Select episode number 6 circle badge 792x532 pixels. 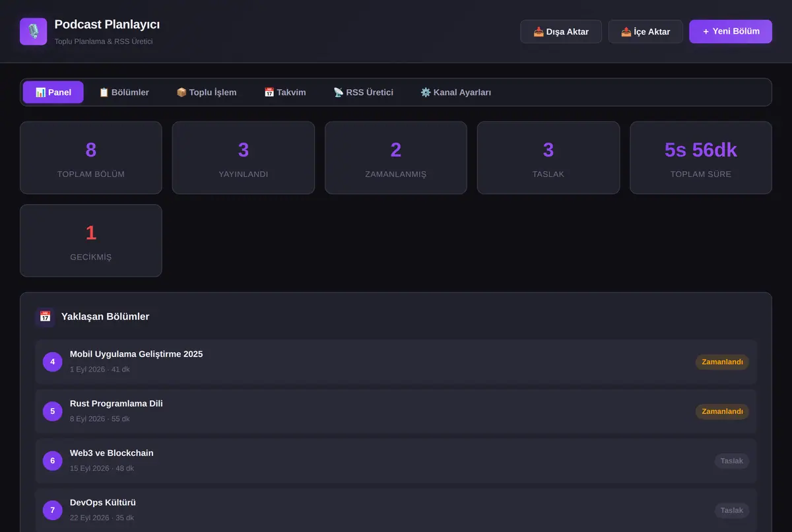[x=53, y=461]
